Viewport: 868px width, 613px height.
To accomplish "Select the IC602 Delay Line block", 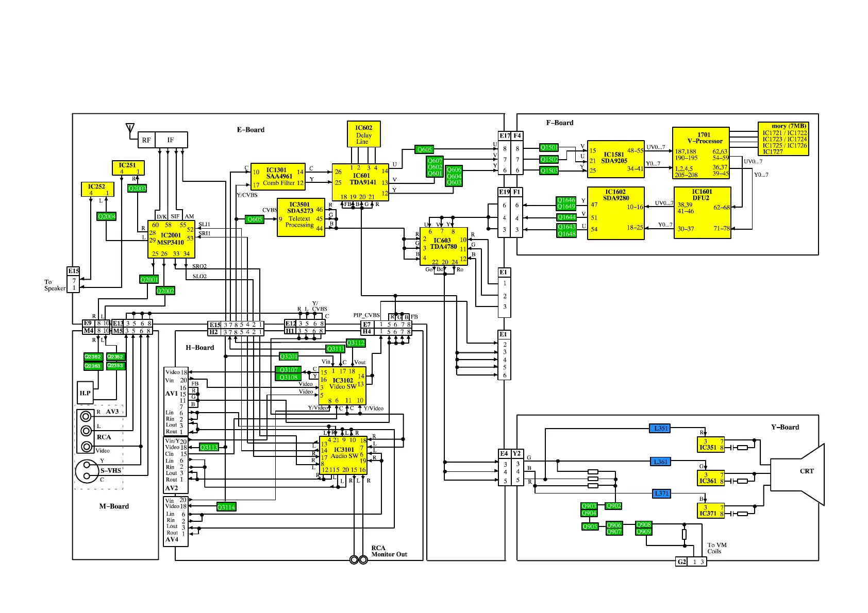I will [x=364, y=134].
